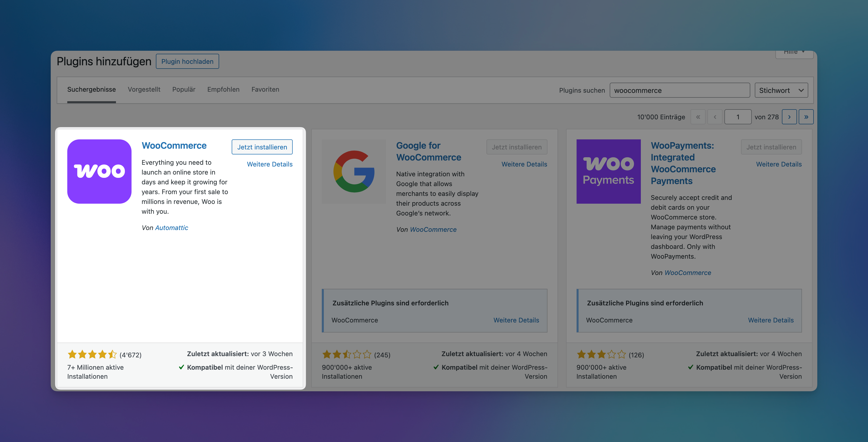
Task: Go to next results page arrow
Action: pyautogui.click(x=789, y=117)
